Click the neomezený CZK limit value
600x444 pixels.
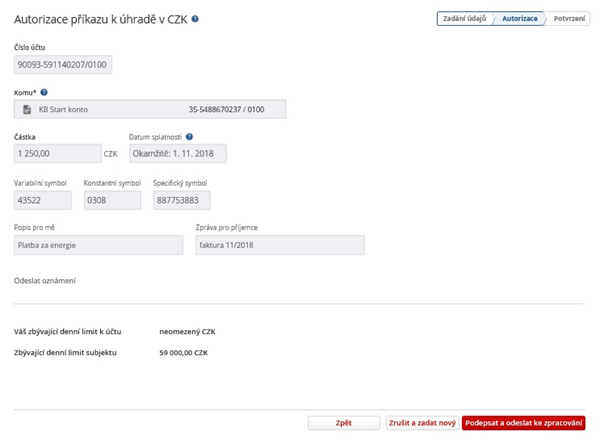(188, 331)
